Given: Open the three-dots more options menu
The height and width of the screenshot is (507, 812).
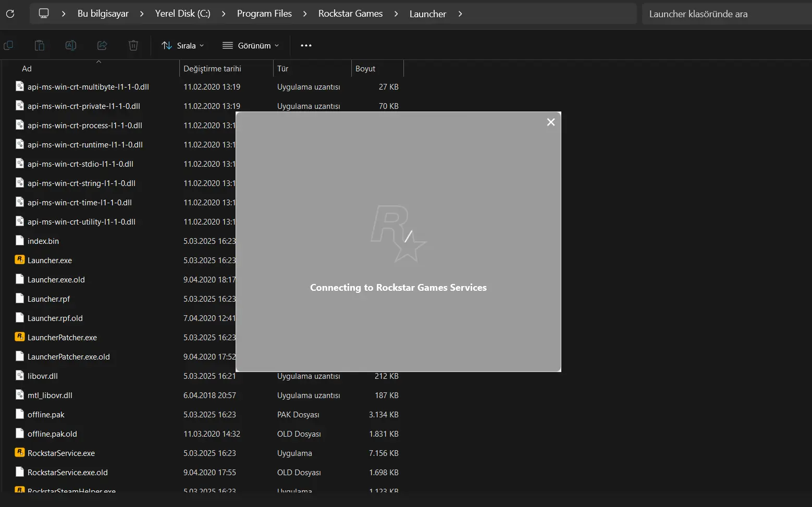Looking at the screenshot, I should [x=306, y=46].
